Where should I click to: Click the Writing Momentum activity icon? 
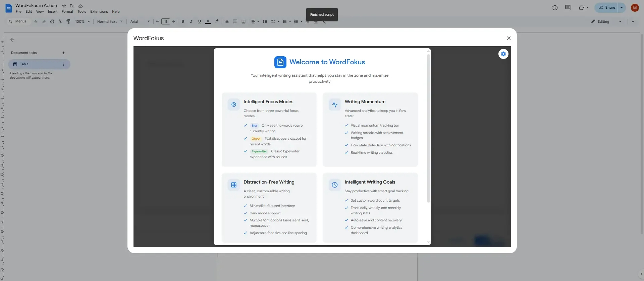[x=334, y=104]
